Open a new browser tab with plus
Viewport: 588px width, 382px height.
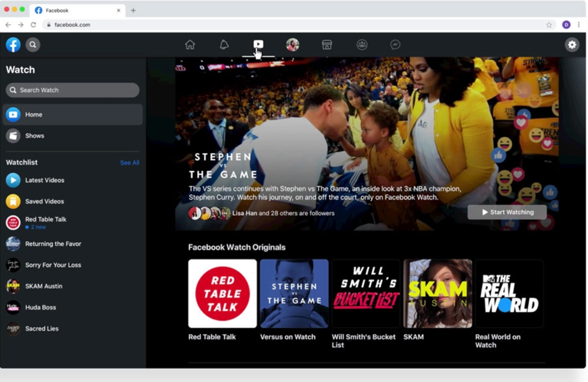coord(133,10)
